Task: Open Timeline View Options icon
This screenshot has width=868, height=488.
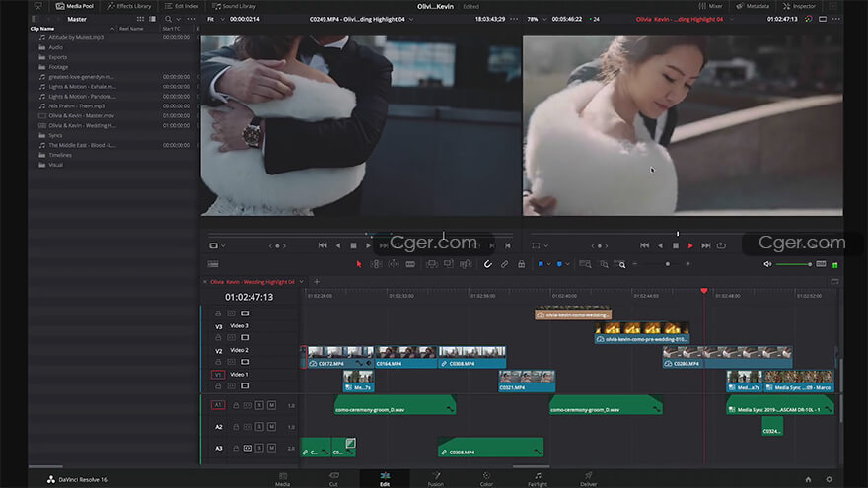Action: click(x=213, y=264)
